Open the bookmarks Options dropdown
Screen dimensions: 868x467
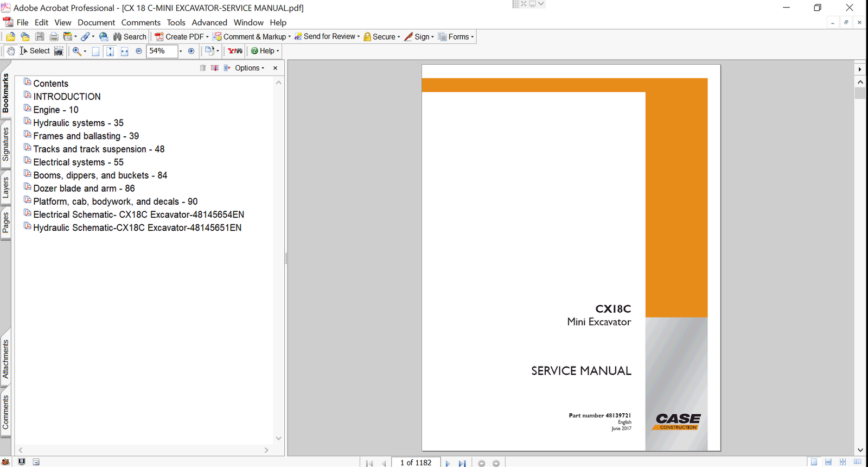[250, 68]
